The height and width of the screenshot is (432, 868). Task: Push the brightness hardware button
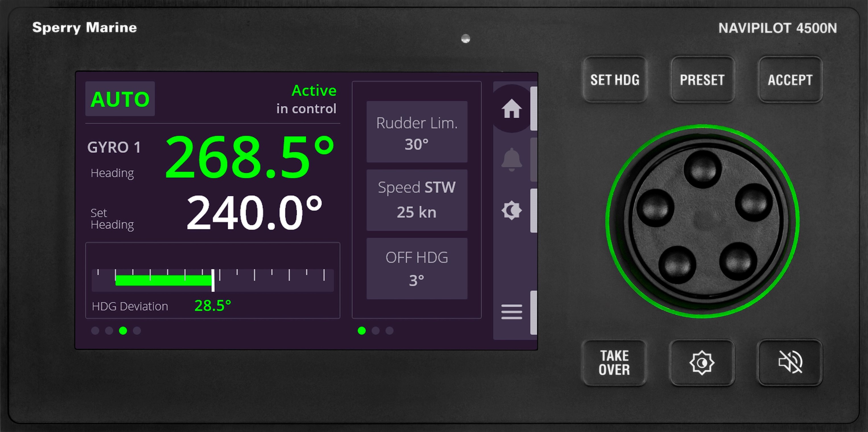702,363
